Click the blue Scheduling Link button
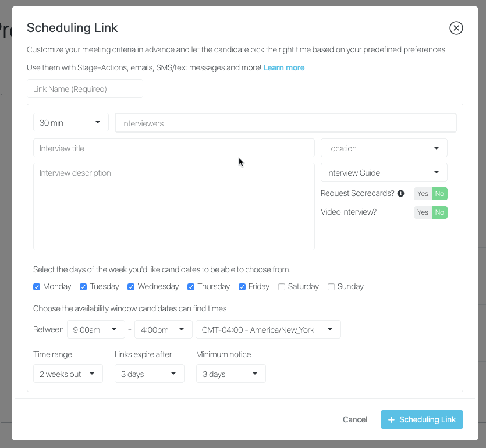Viewport: 486px width, 448px height. [422, 419]
